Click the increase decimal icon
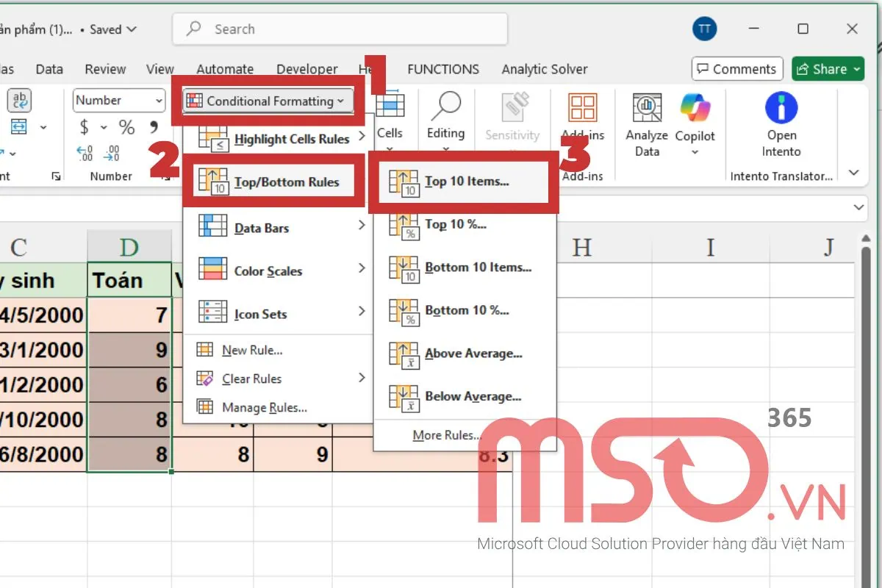882x588 pixels. click(85, 153)
